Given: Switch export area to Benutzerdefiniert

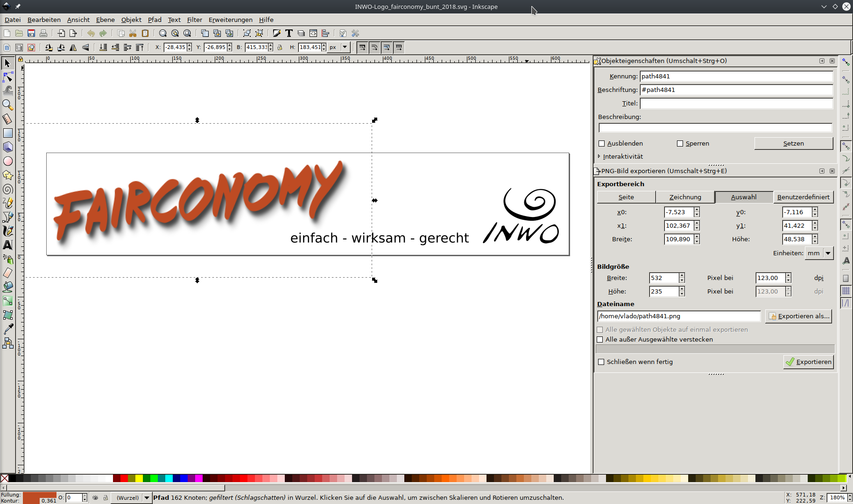Looking at the screenshot, I should 803,197.
